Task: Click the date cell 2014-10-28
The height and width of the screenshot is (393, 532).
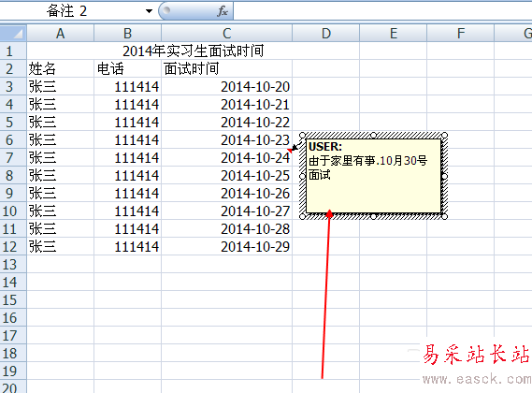Action: click(x=226, y=228)
